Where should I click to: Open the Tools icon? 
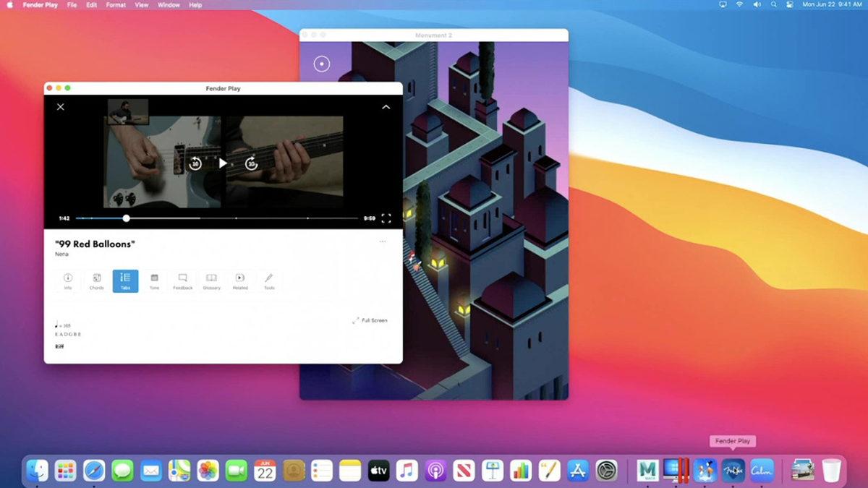pyautogui.click(x=269, y=281)
